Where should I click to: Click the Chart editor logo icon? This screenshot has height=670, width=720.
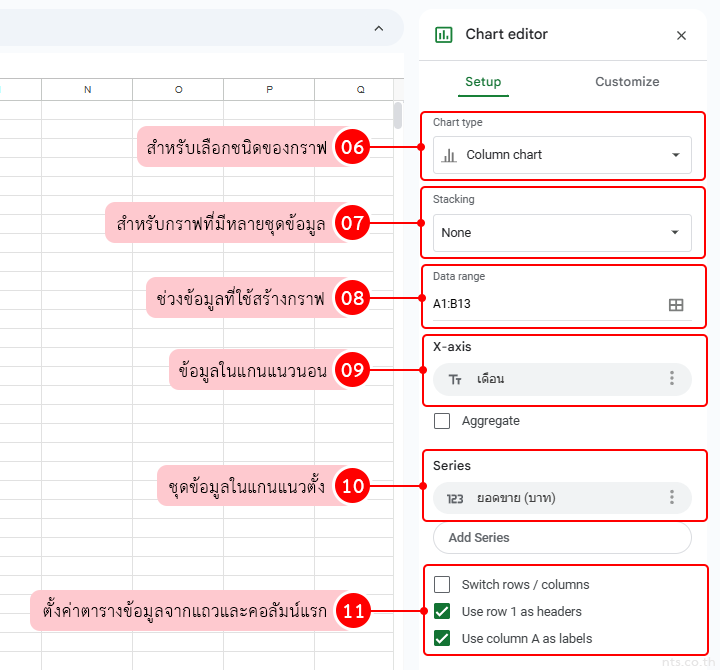coord(443,35)
